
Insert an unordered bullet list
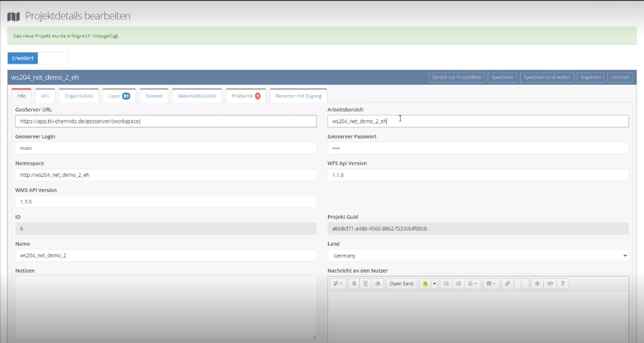point(458,283)
